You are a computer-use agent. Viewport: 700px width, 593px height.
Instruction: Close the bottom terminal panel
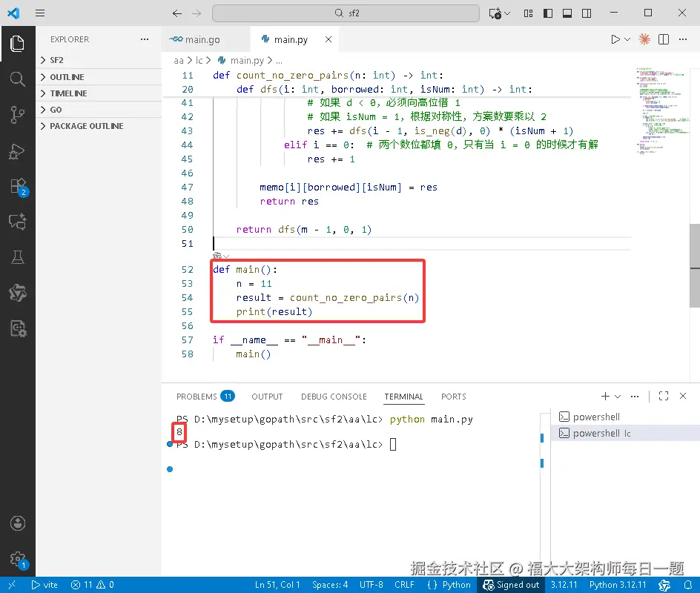pyautogui.click(x=683, y=397)
